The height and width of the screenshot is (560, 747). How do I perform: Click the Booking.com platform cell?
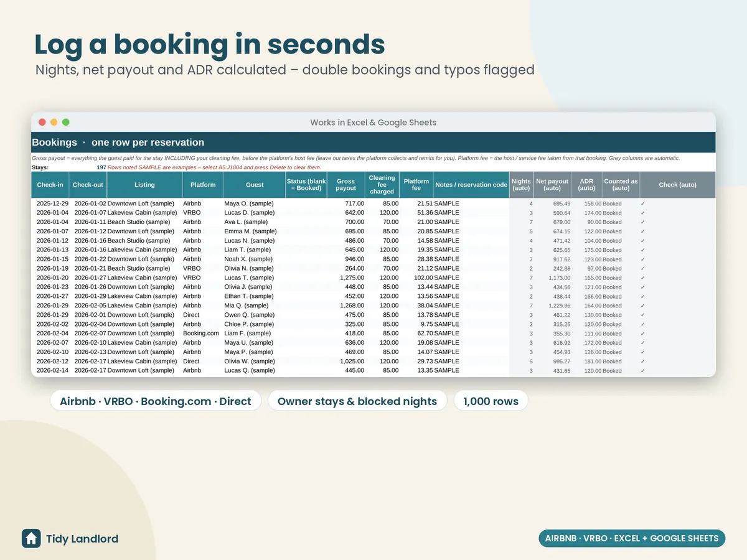pyautogui.click(x=201, y=334)
